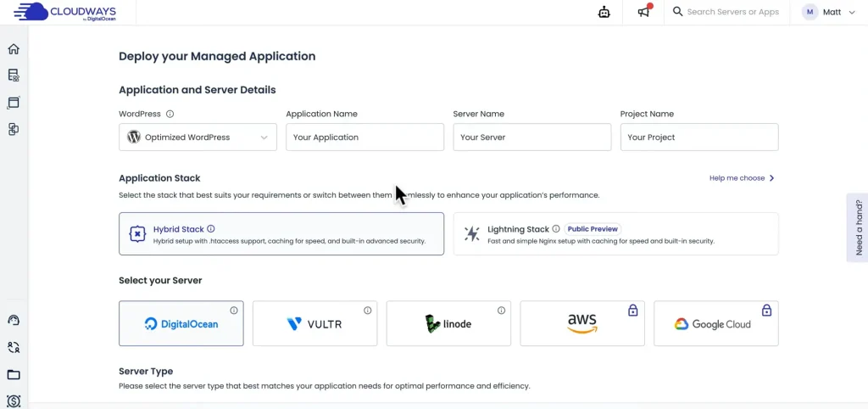Open the Optimized WordPress dropdown

coord(198,137)
